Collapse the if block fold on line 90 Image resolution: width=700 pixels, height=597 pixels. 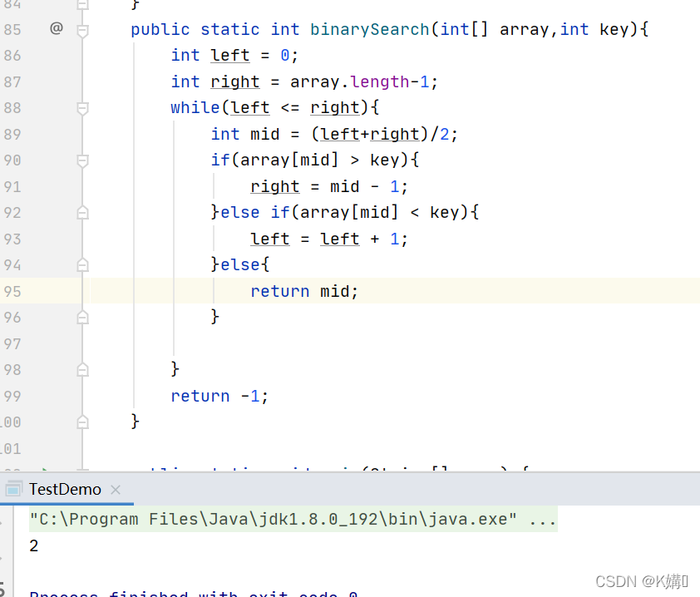pyautogui.click(x=82, y=160)
